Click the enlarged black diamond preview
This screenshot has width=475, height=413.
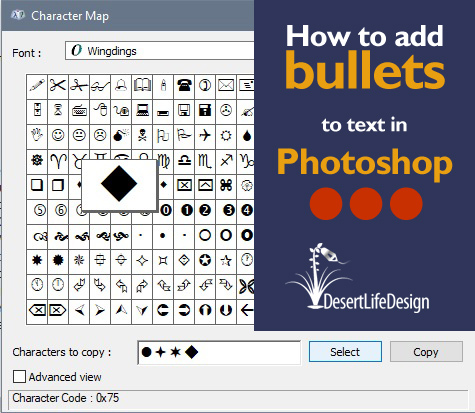[x=119, y=185]
